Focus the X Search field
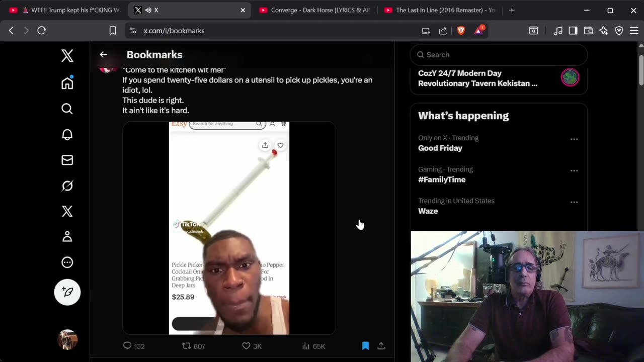 [499, 55]
